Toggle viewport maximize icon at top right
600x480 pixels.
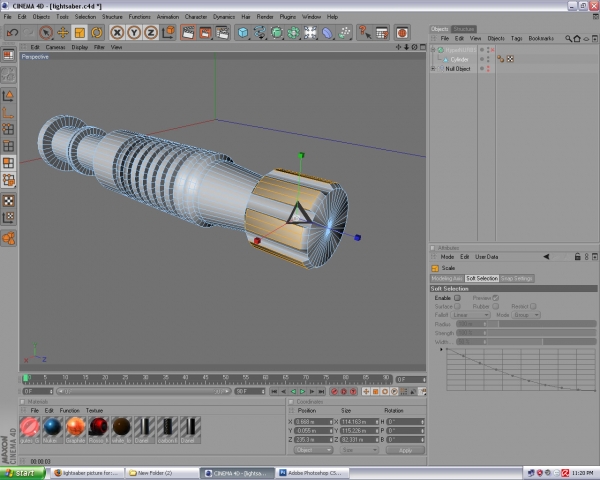[x=422, y=47]
